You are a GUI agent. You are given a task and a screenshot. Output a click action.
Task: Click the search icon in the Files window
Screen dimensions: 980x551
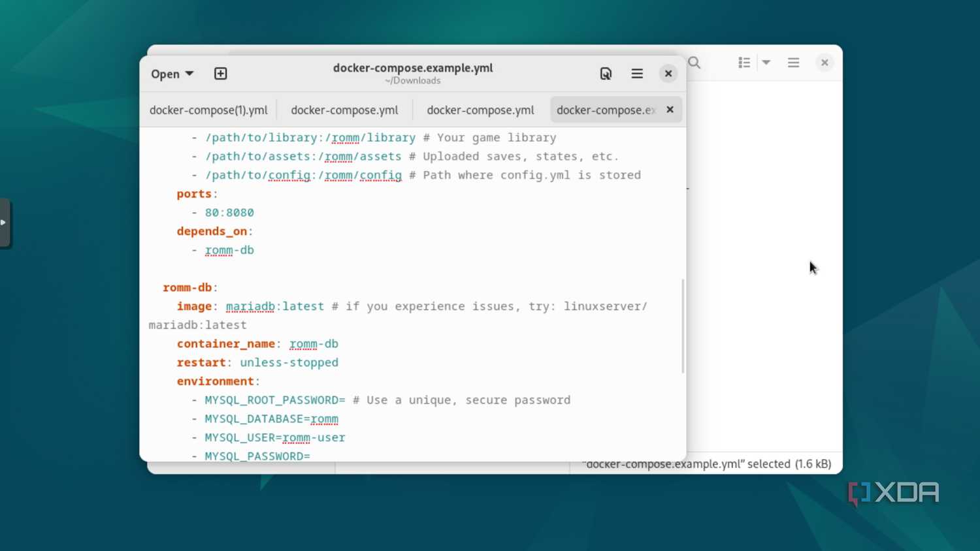pyautogui.click(x=694, y=63)
